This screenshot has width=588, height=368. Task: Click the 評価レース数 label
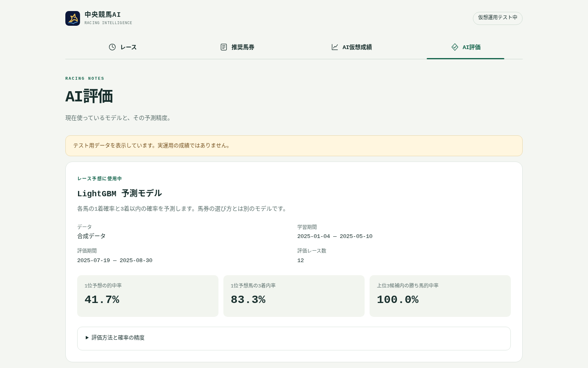pyautogui.click(x=312, y=251)
